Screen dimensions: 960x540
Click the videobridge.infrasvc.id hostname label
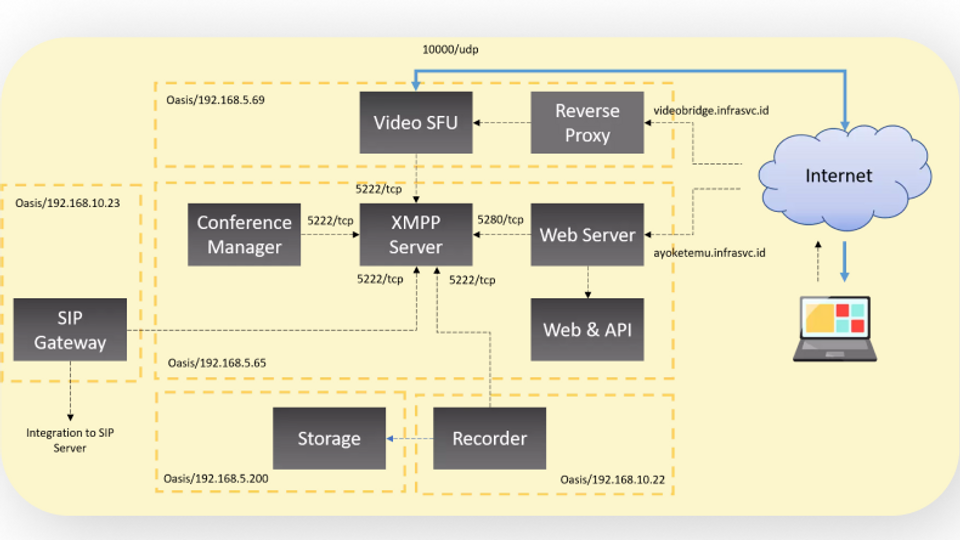(x=710, y=108)
